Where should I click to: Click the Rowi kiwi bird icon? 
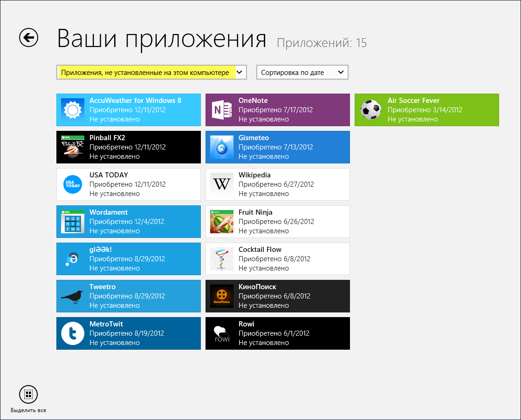coord(222,333)
